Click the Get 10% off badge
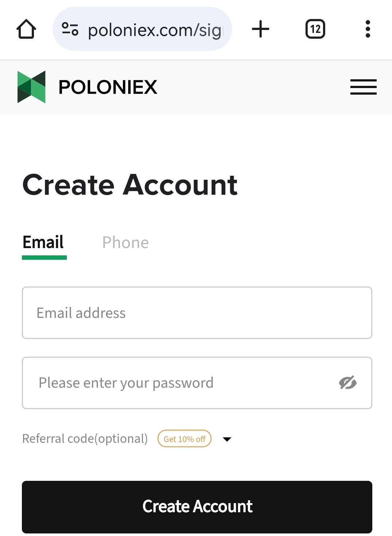 (184, 439)
